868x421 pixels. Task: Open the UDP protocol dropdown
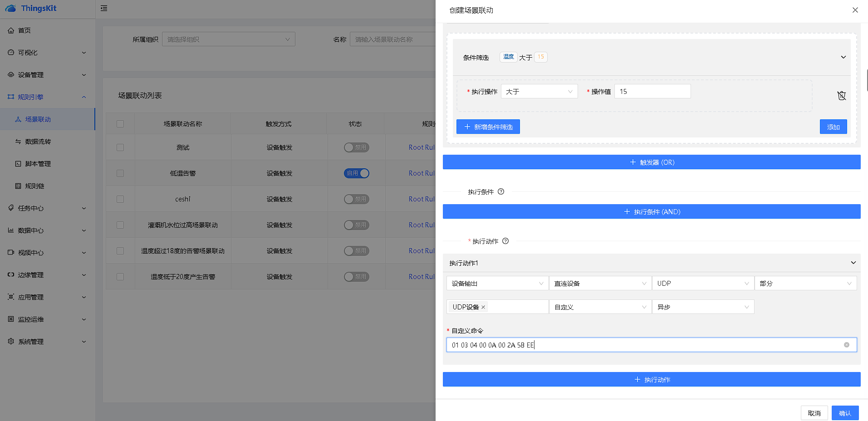tap(702, 284)
